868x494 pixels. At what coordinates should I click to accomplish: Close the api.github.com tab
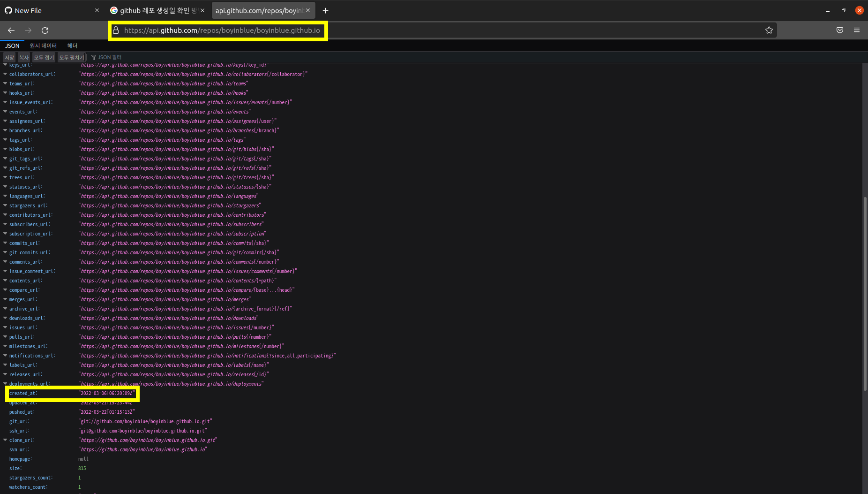pyautogui.click(x=308, y=10)
